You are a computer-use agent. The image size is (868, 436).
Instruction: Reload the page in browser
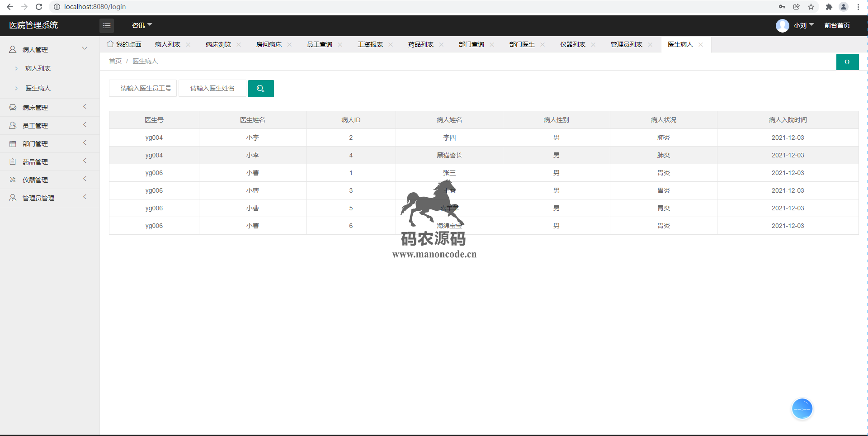click(x=39, y=7)
